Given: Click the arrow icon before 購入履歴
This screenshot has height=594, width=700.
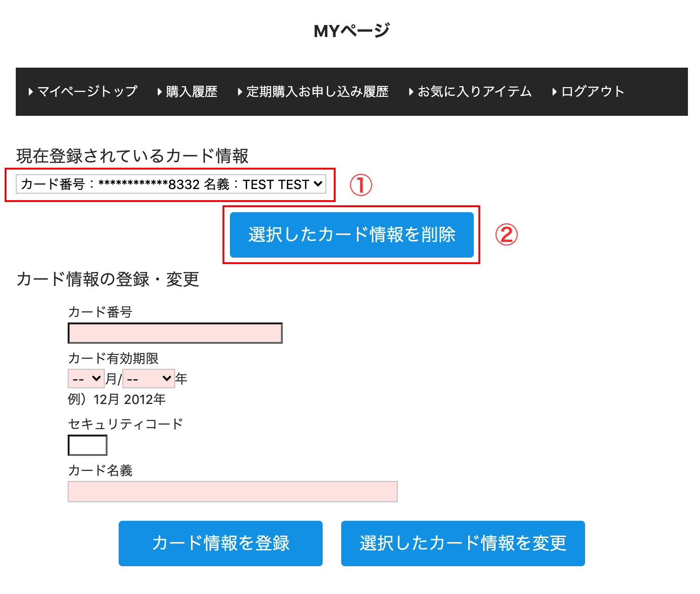Looking at the screenshot, I should point(160,92).
